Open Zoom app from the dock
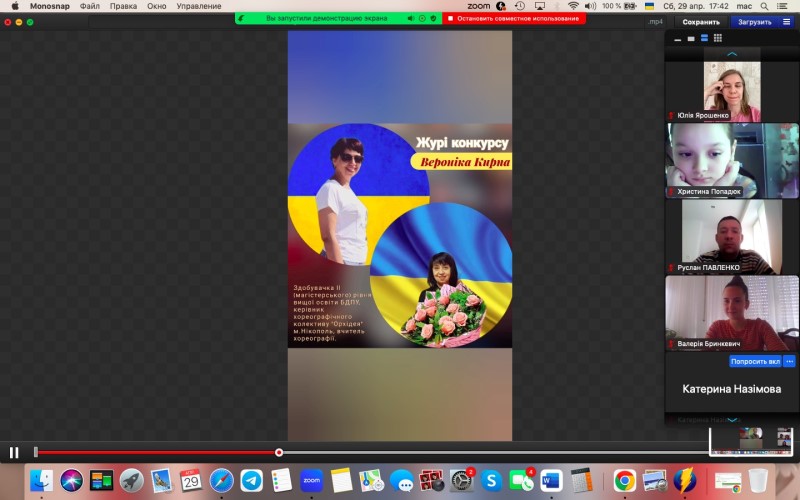This screenshot has width=800, height=500. (x=311, y=481)
